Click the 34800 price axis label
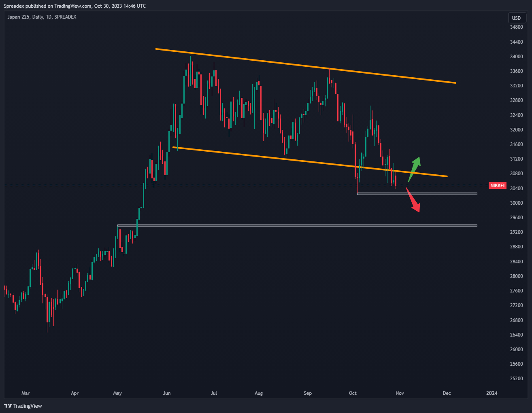This screenshot has width=532, height=413. pos(517,27)
